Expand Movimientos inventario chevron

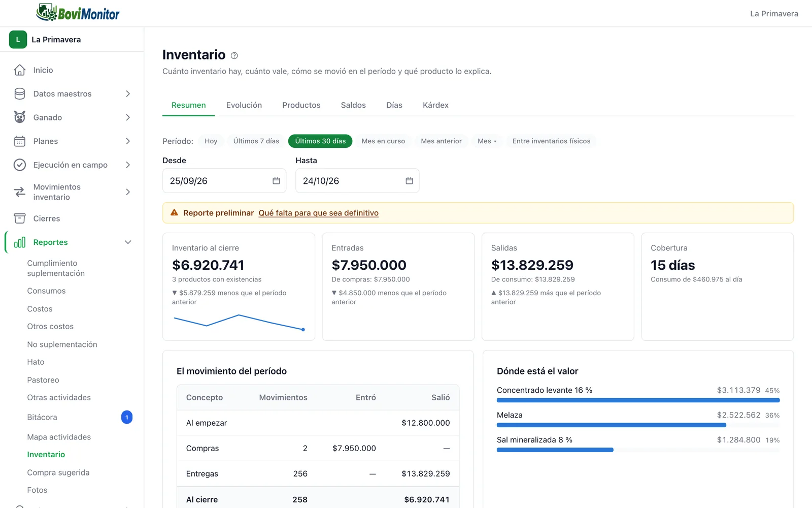pyautogui.click(x=128, y=192)
